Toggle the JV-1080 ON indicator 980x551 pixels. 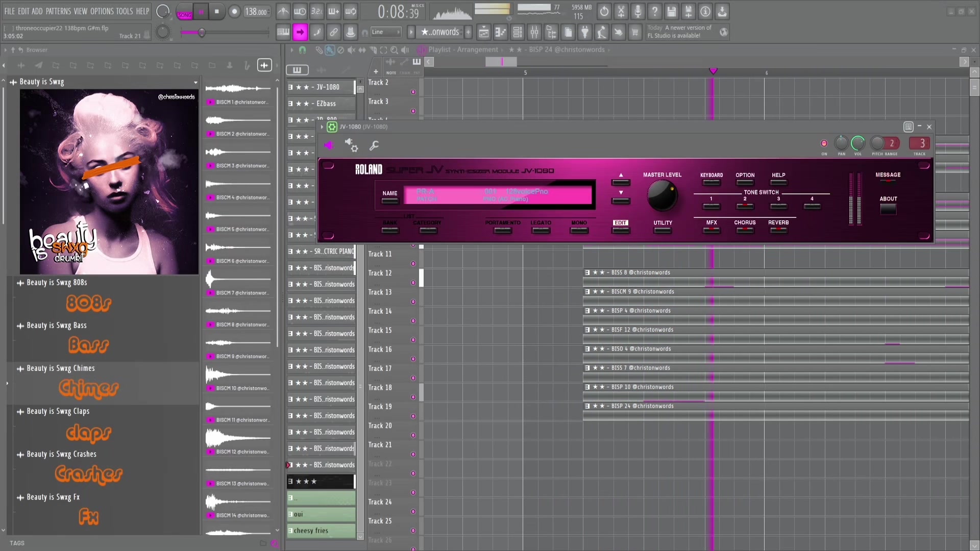[824, 143]
